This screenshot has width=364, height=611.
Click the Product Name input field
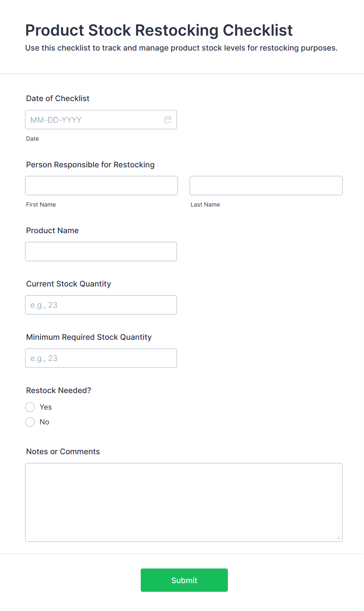[x=101, y=252]
